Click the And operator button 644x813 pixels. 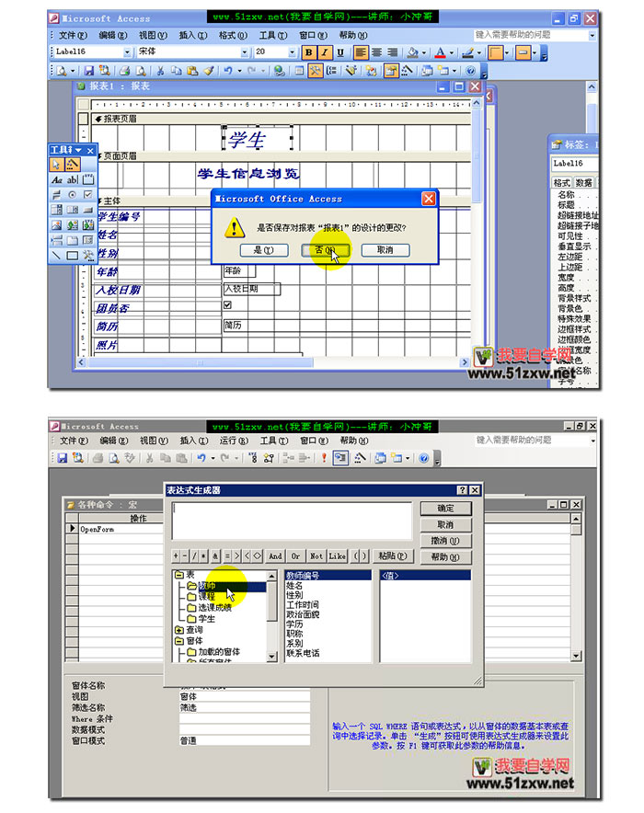pos(275,555)
